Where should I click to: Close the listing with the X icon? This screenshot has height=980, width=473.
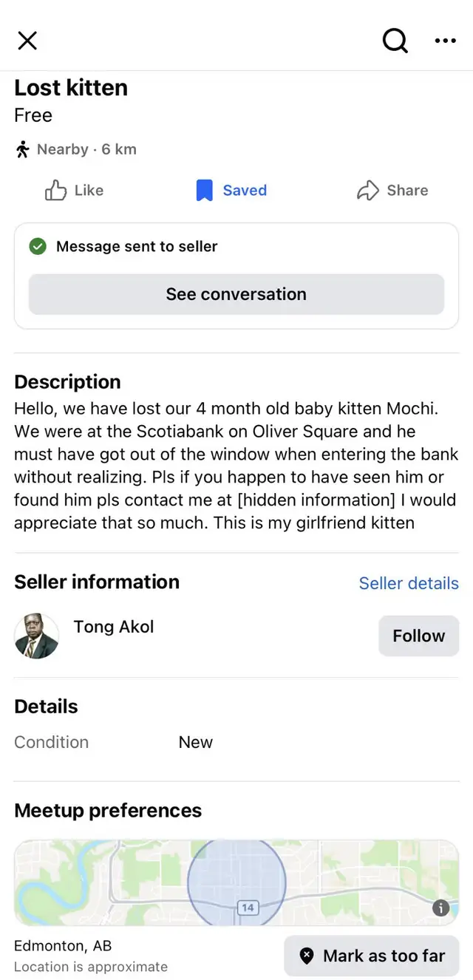click(27, 41)
